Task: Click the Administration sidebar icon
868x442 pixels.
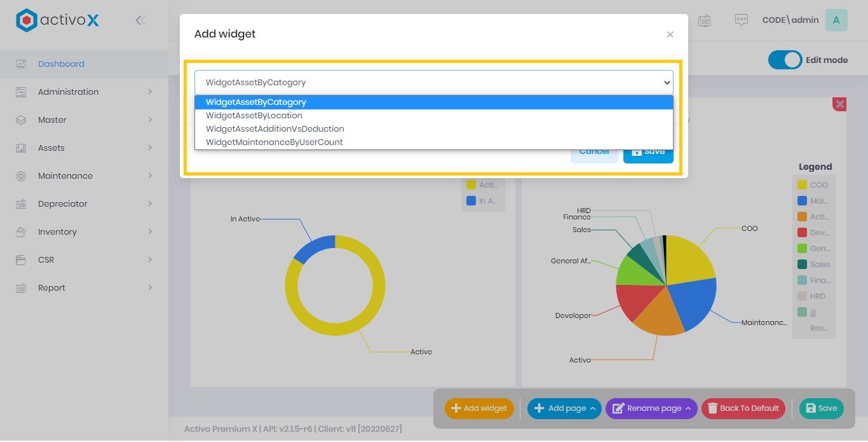Action: tap(21, 92)
